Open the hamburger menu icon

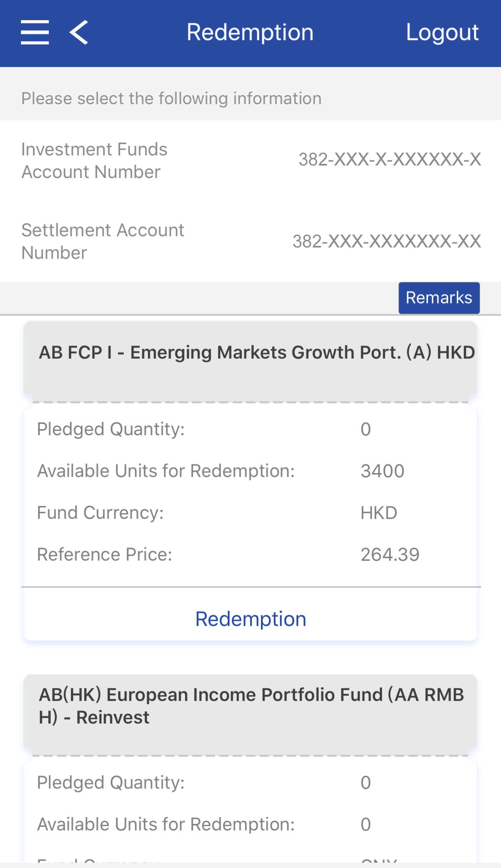click(x=35, y=32)
